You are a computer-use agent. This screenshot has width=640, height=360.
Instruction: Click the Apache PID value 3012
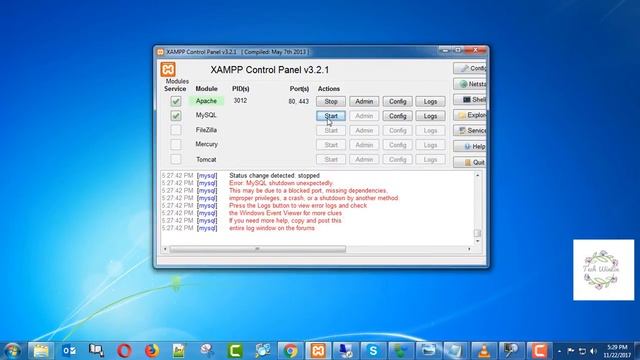[240, 100]
